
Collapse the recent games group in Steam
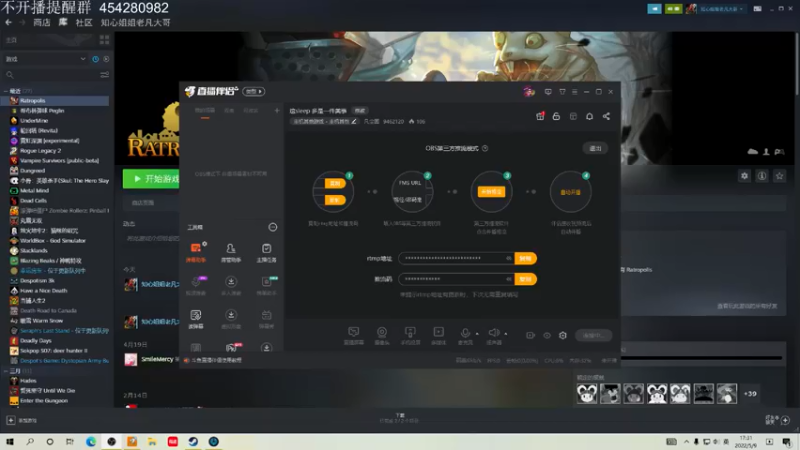click(6, 91)
